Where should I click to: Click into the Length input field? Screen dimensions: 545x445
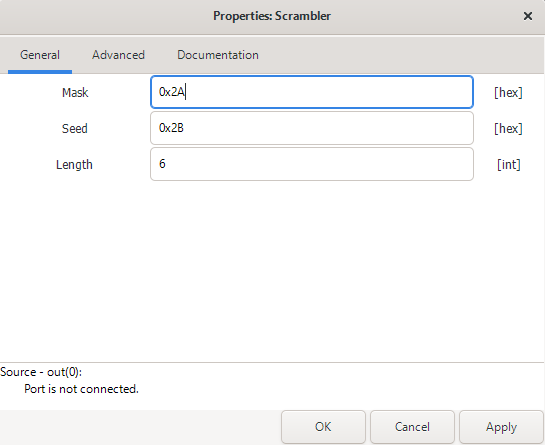(312, 164)
